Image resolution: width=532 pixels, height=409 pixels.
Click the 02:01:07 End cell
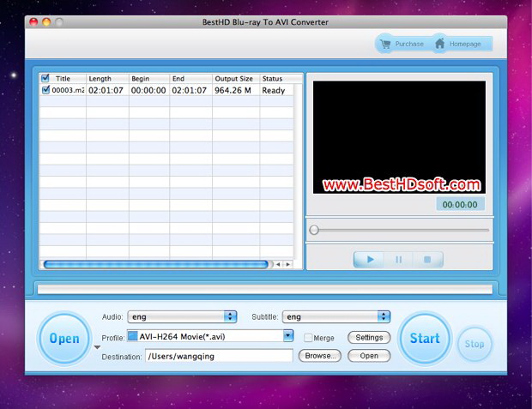pos(190,90)
